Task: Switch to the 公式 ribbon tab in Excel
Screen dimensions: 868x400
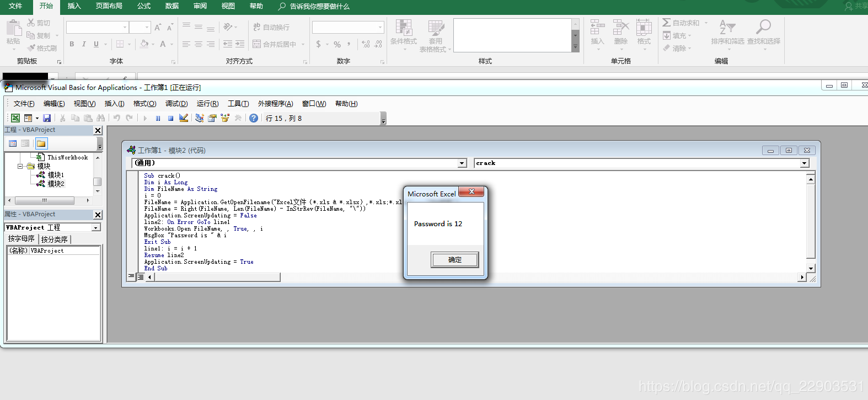Action: coord(144,6)
